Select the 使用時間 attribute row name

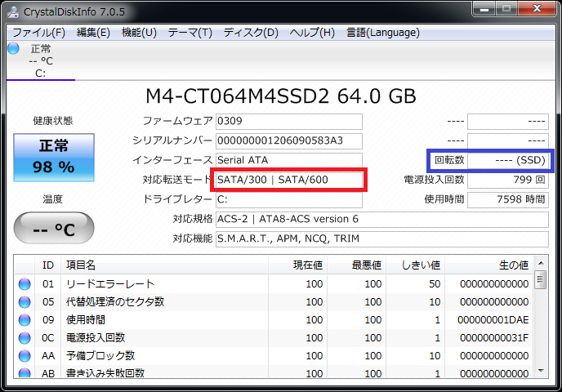click(x=86, y=319)
